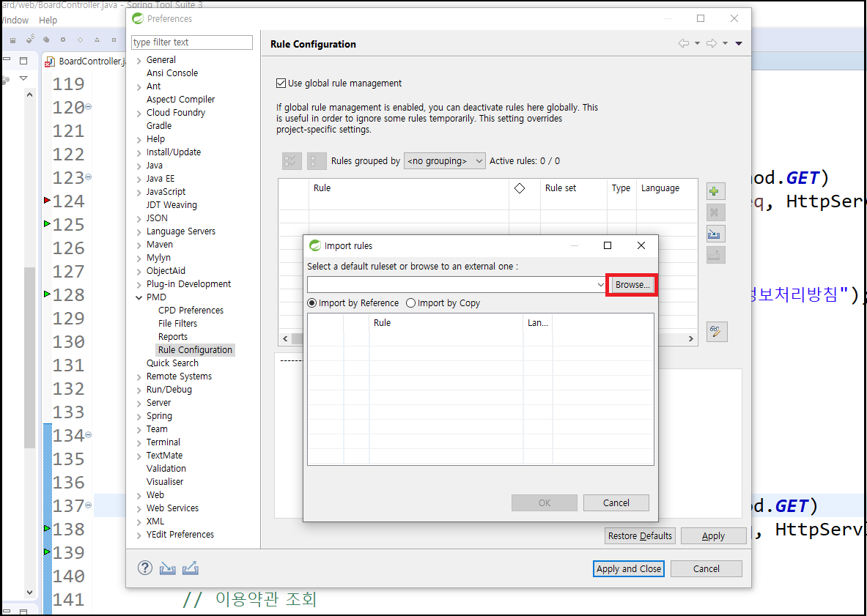This screenshot has height=616, width=867.
Task: Open the Rules grouped by dropdown
Action: coord(445,160)
